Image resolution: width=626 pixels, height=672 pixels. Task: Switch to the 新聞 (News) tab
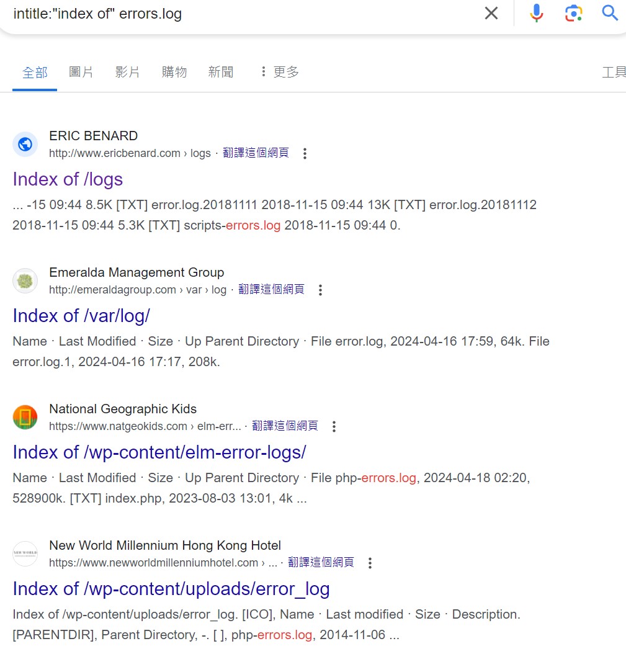tap(221, 72)
